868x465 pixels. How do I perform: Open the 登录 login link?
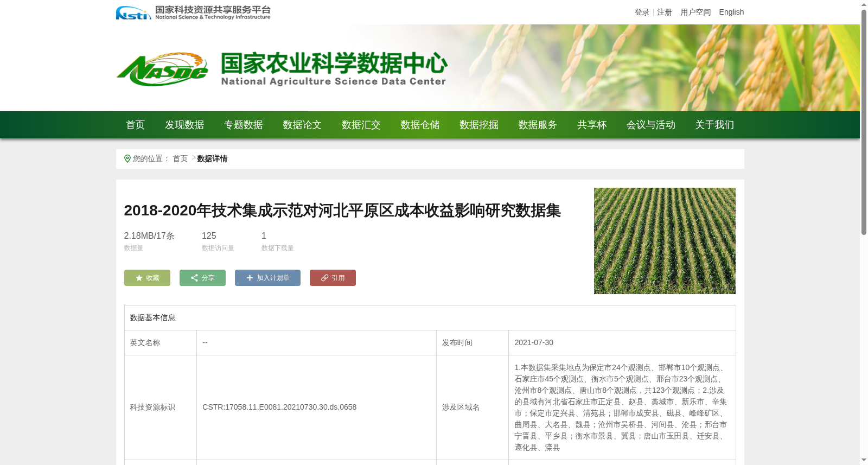tap(642, 12)
